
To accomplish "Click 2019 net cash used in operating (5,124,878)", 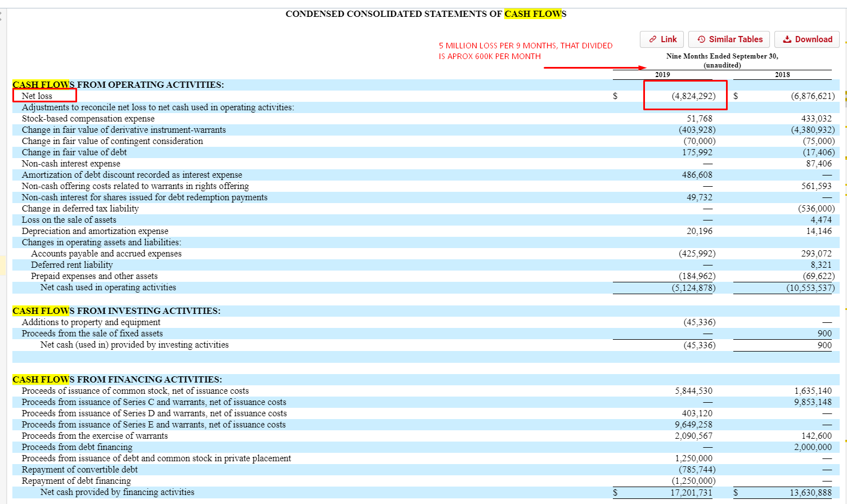I will (692, 287).
